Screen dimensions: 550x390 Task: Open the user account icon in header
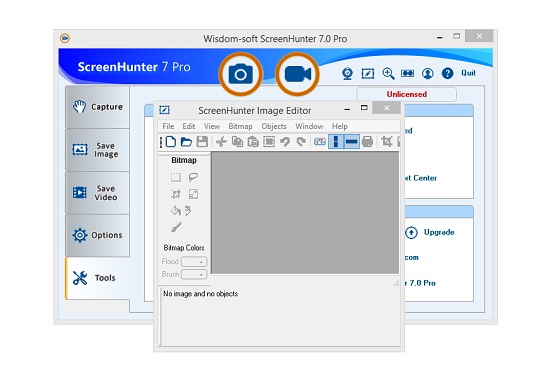pos(428,73)
